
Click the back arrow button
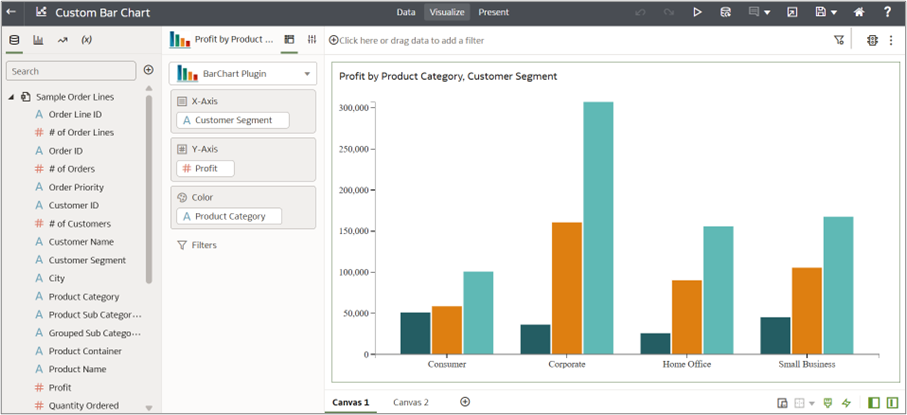point(12,12)
